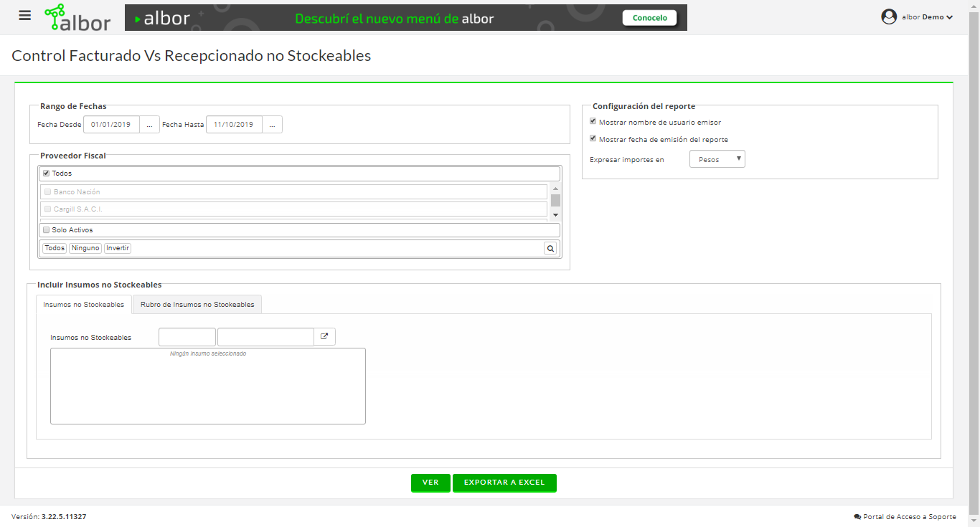The height and width of the screenshot is (527, 980).
Task: Click supplier list scroll down arrow
Action: (x=555, y=215)
